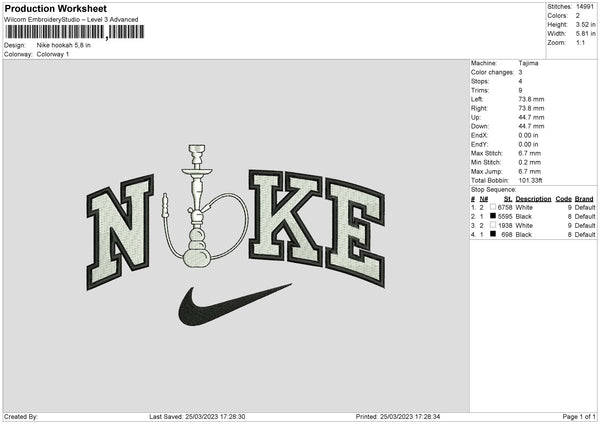Click the 'Brand' column header
Viewport: 600px width, 424px height.
coord(584,199)
